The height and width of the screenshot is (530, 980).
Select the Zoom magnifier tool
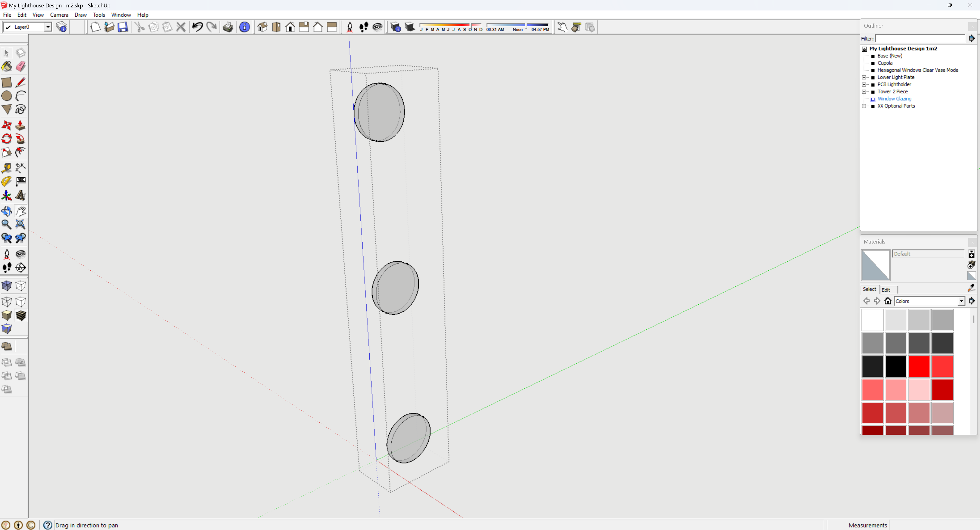tap(6, 224)
